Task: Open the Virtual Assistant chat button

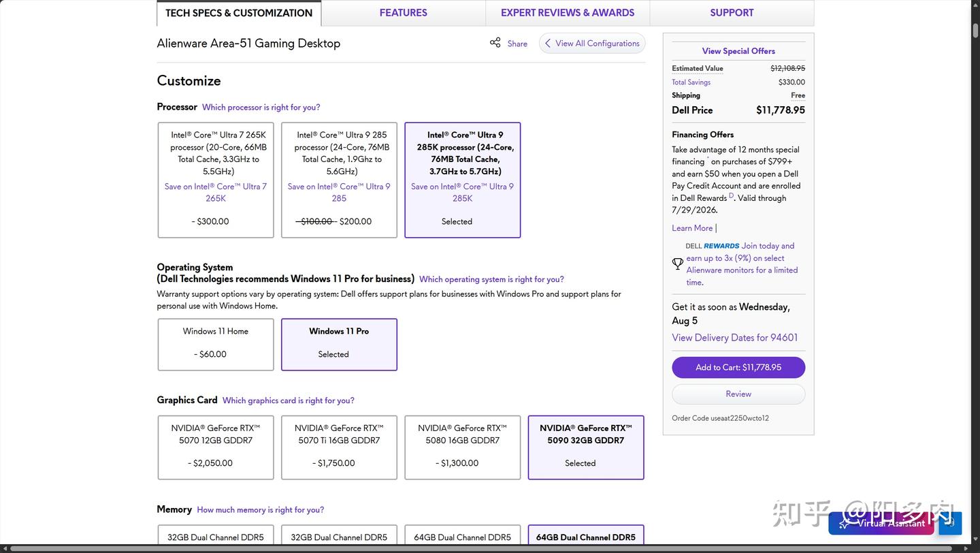Action: 881,523
